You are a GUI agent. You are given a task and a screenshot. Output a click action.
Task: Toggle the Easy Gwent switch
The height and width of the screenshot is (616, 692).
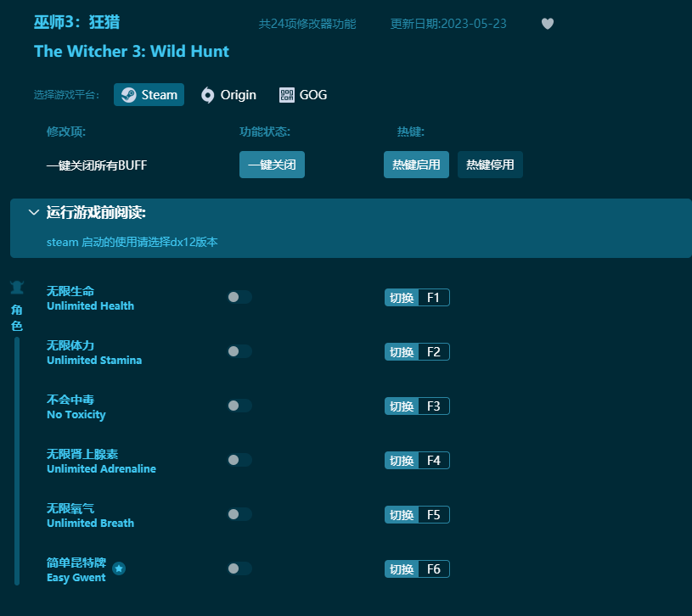tap(239, 568)
